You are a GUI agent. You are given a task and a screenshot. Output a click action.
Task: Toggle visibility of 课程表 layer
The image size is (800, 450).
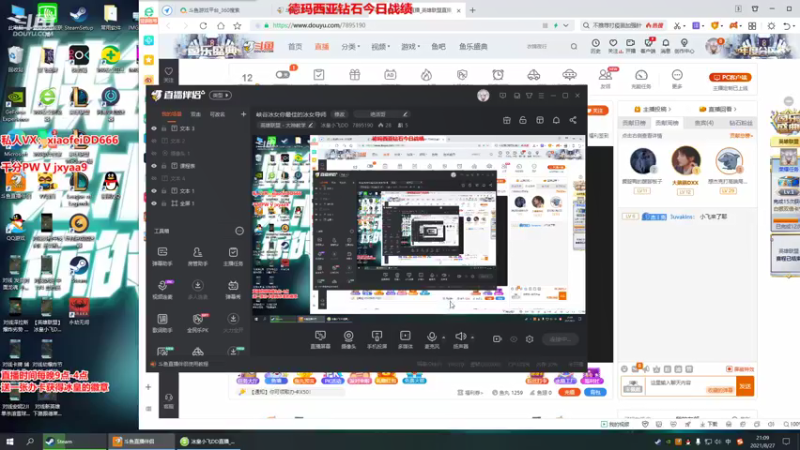pos(154,166)
